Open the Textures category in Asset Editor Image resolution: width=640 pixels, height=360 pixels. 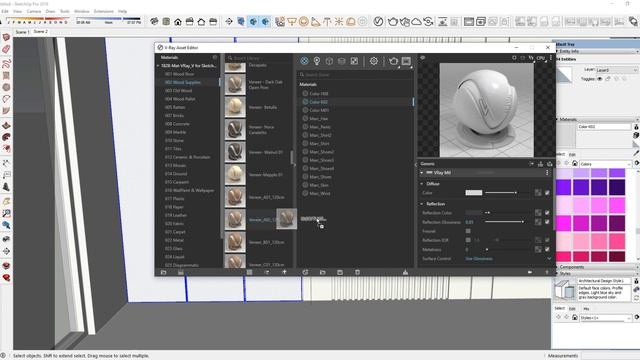[354, 61]
